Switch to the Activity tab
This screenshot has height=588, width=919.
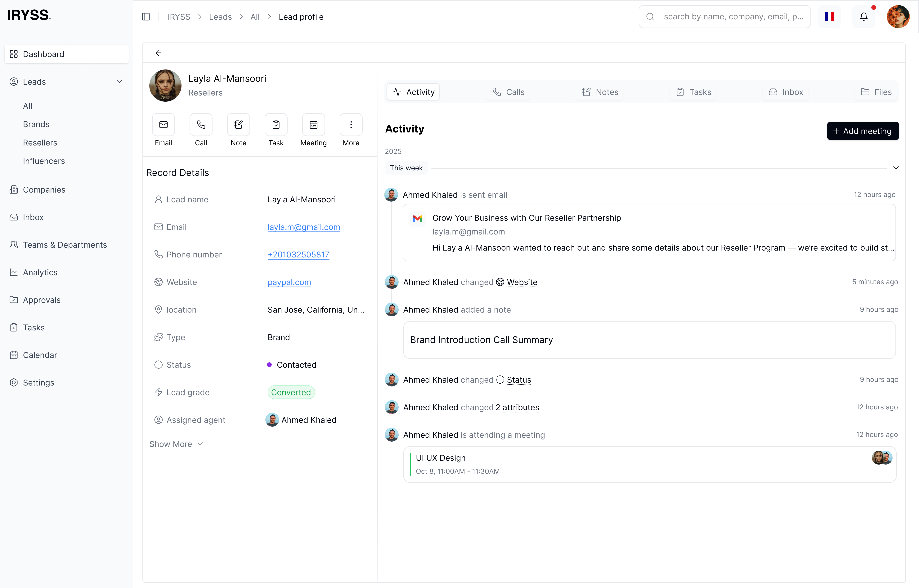(413, 92)
